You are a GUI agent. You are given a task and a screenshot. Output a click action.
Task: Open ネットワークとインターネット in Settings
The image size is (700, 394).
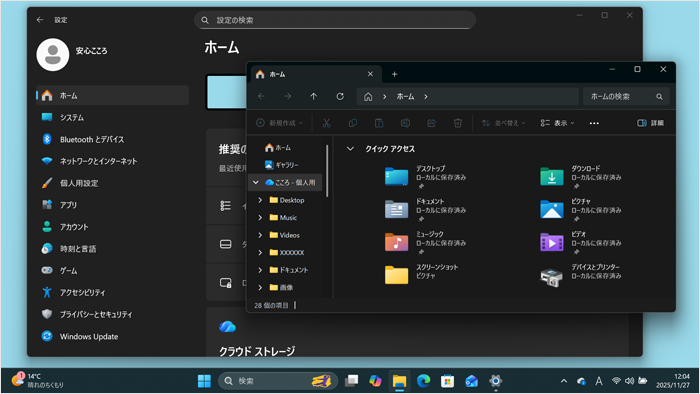tap(112, 161)
